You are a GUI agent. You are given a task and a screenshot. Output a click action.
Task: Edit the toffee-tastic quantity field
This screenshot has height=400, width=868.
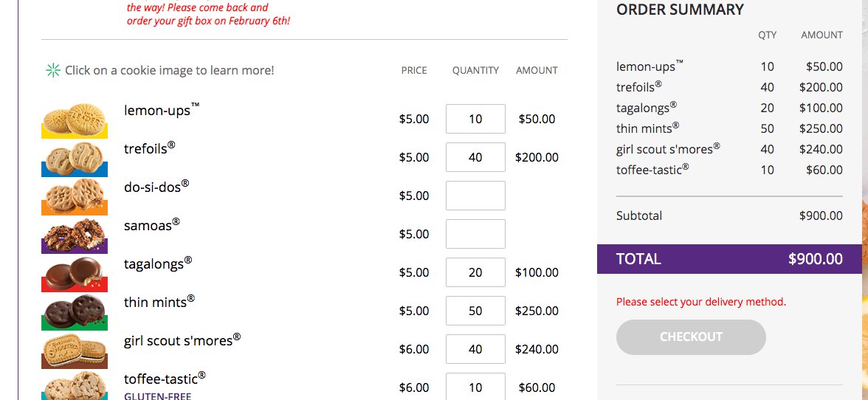[475, 387]
